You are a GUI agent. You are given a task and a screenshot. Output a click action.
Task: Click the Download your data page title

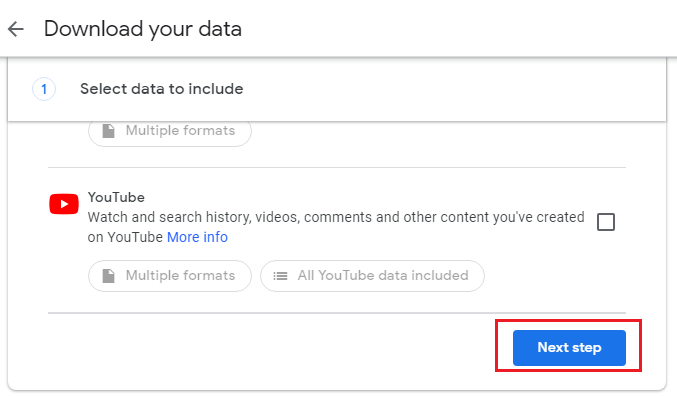143,29
